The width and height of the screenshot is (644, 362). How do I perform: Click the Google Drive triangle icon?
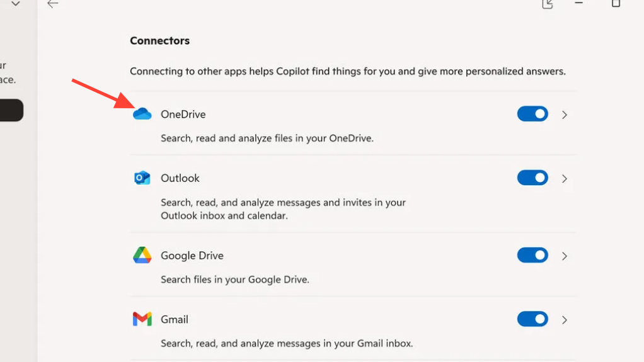click(142, 255)
